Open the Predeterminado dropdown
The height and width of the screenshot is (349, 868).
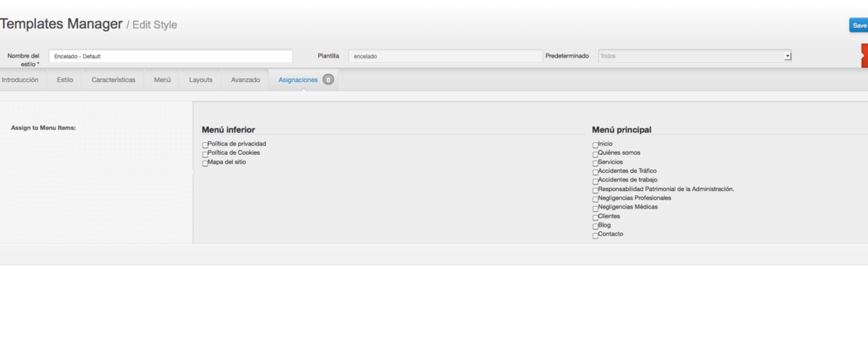(694, 57)
